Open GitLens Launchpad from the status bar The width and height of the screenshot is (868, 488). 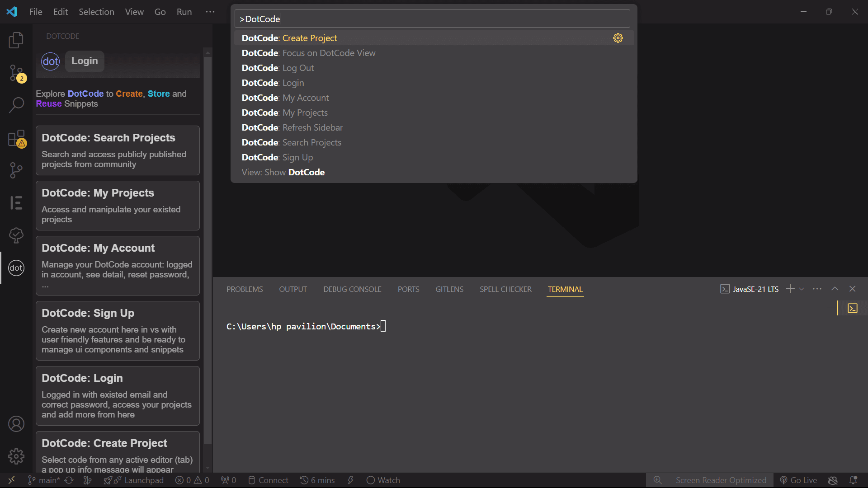coord(134,480)
